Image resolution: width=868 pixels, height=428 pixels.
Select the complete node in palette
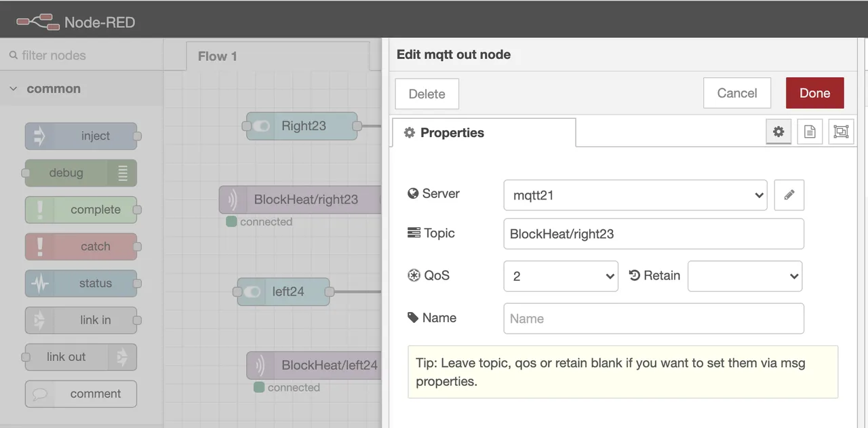click(x=81, y=210)
